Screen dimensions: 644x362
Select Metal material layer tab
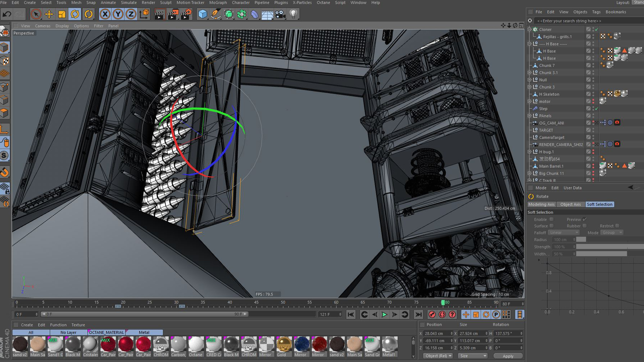tap(144, 333)
